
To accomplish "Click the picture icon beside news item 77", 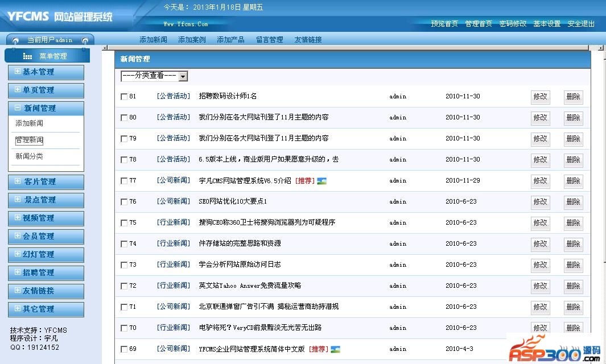I will pos(322,181).
